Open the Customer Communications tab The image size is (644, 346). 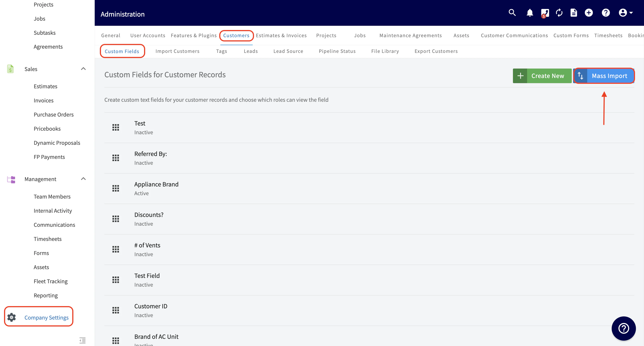click(x=514, y=35)
